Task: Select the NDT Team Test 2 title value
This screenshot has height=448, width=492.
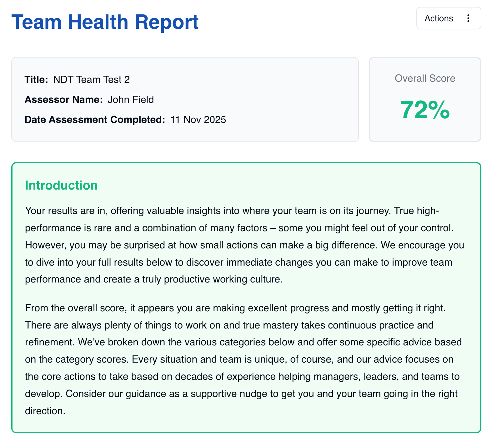Action: coord(92,80)
